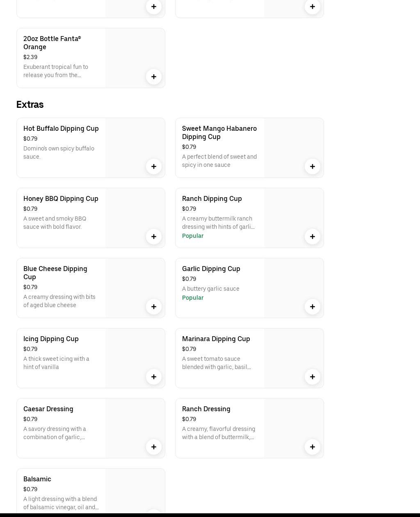Add Sweet Mango Habanero Dipping Cup
The image size is (420, 517).
(x=313, y=166)
